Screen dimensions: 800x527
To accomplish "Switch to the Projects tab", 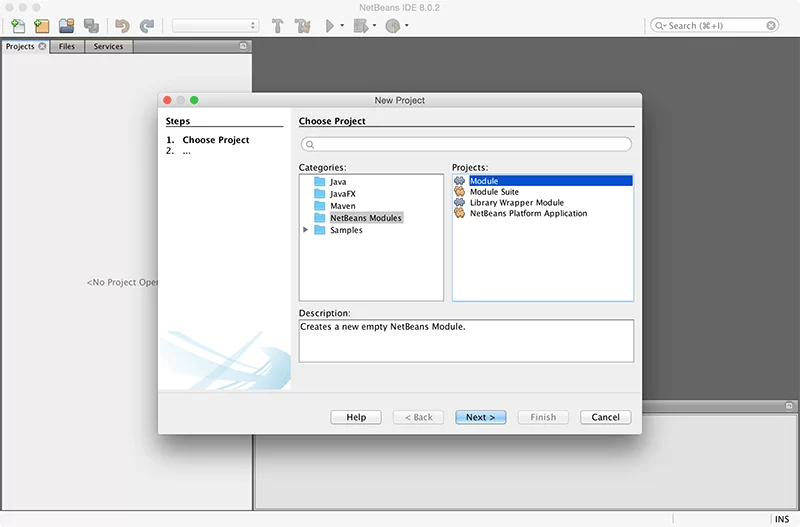I will coord(20,46).
